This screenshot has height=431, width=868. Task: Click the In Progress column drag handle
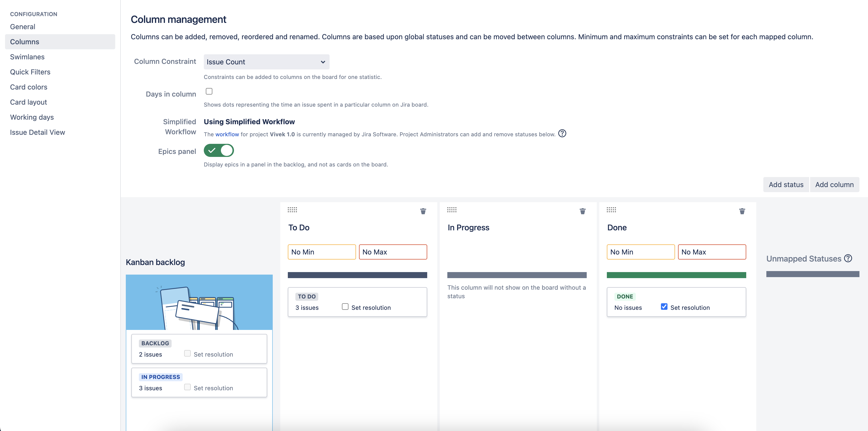point(452,210)
